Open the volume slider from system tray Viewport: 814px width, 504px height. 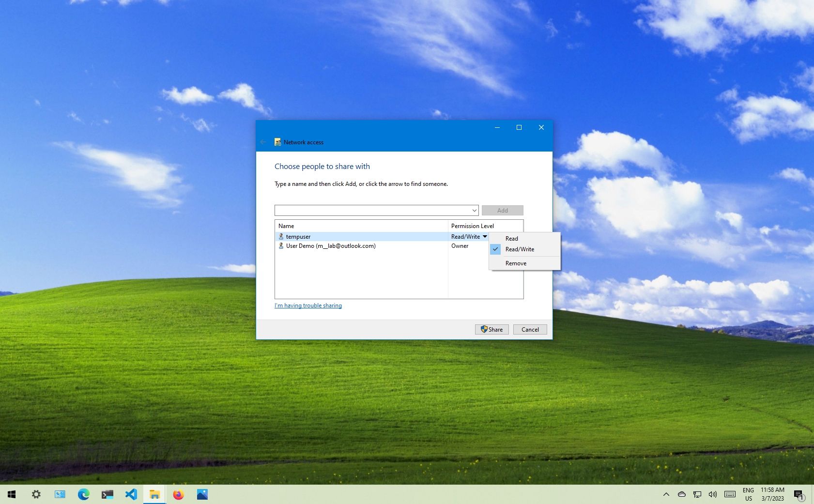713,494
